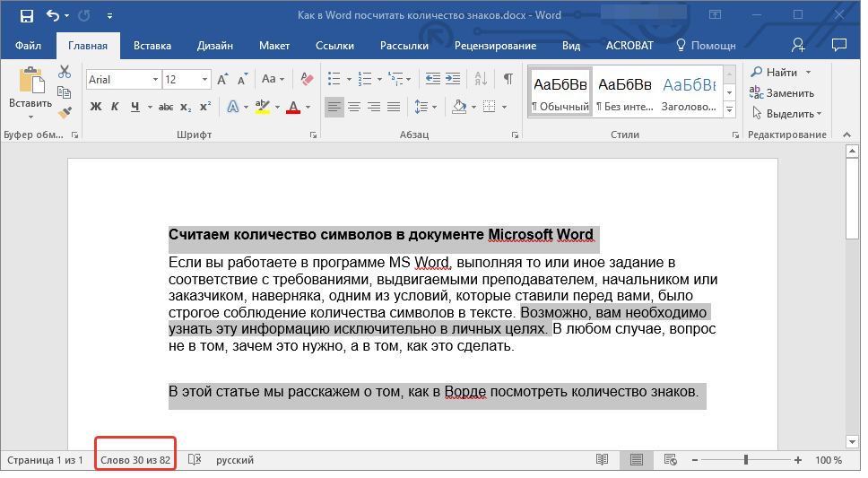The height and width of the screenshot is (478, 868).
Task: Toggle bold formatting (Ж)
Action: [96, 107]
